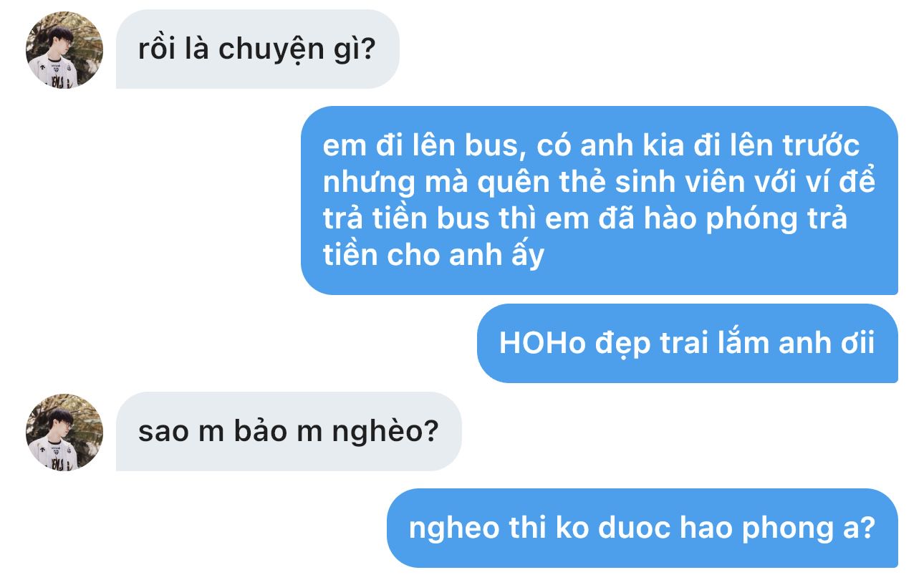This screenshot has width=924, height=575.
Task: Select the "sao m bảo m nghèo?" message bubble
Action: coord(289,431)
